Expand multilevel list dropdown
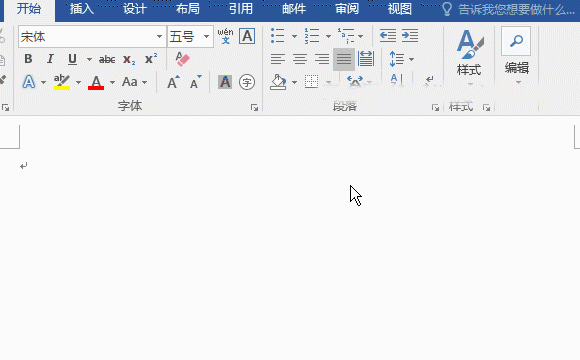The width and height of the screenshot is (580, 360). pos(360,36)
